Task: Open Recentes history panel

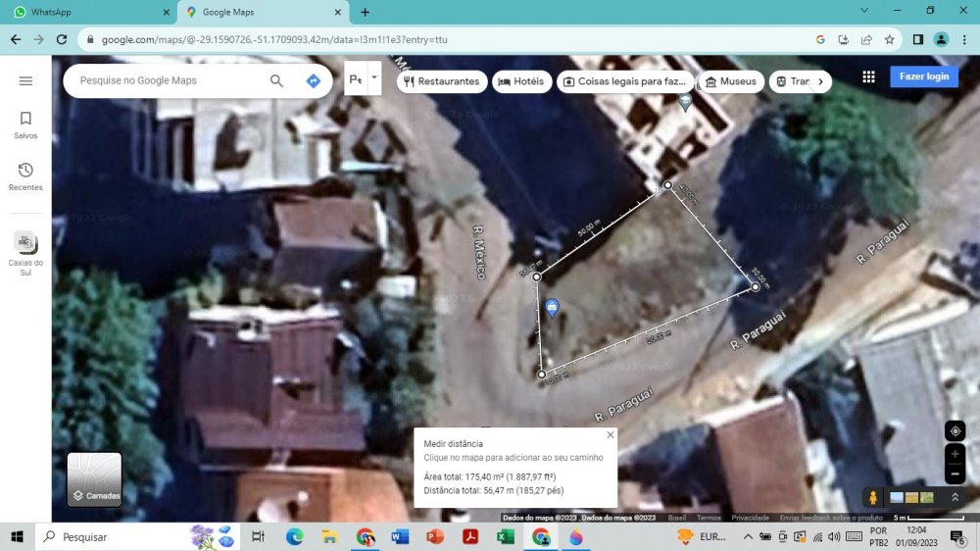Action: pyautogui.click(x=25, y=176)
